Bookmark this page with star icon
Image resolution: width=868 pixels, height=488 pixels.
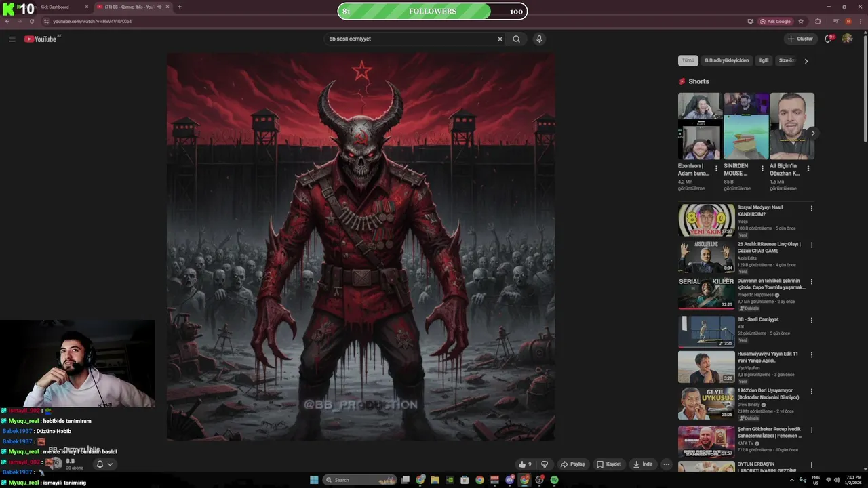[801, 21]
